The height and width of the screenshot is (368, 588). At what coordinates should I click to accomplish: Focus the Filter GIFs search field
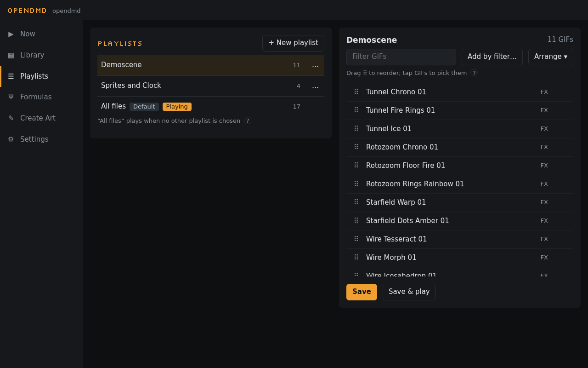[x=401, y=57]
